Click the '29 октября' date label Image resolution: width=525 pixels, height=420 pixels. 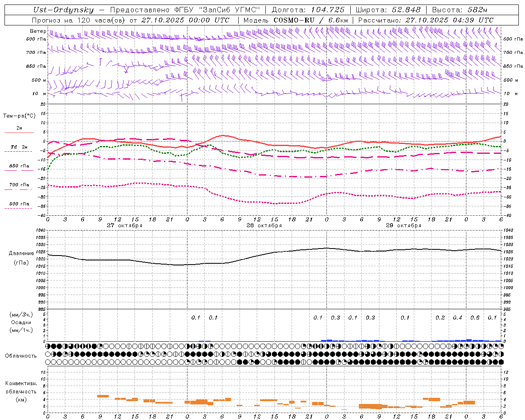pyautogui.click(x=404, y=226)
